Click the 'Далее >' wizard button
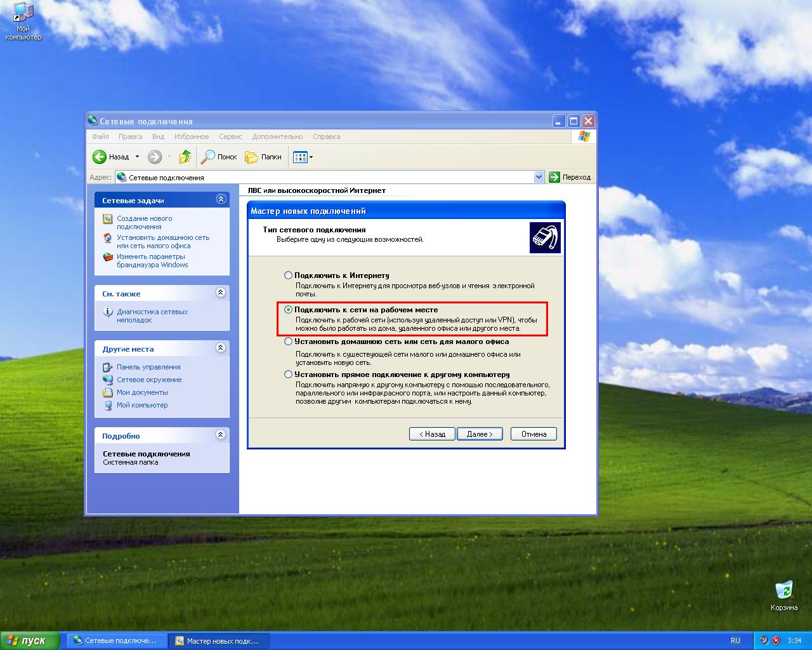 click(480, 434)
